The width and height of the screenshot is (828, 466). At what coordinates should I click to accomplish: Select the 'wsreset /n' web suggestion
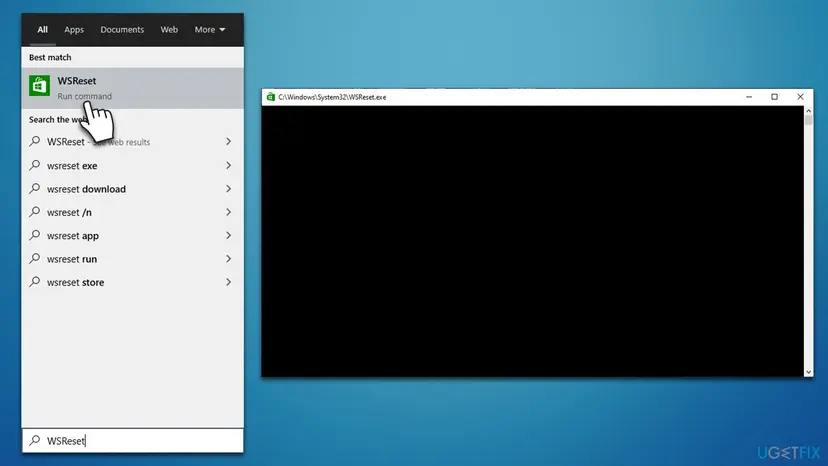133,212
